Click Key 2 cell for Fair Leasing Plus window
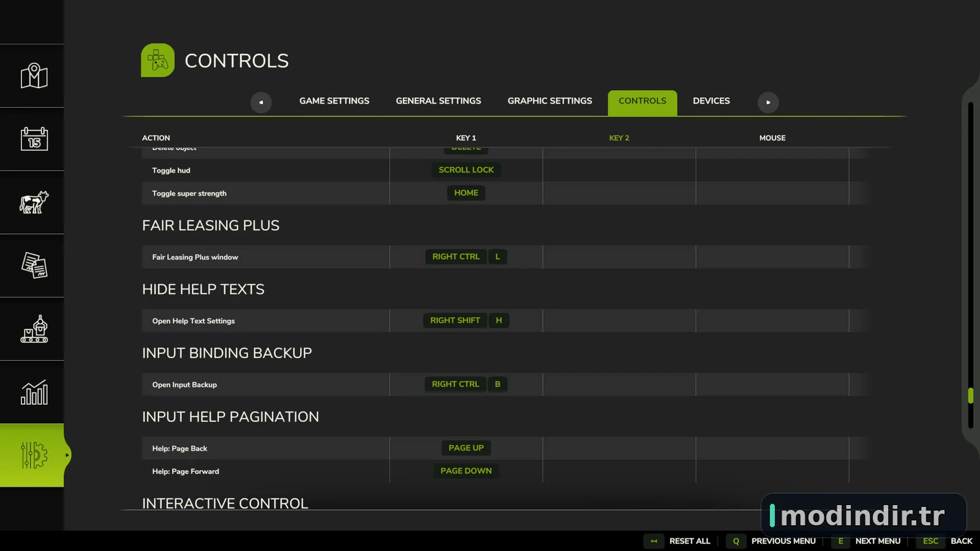Screen dimensions: 980x551 (619, 257)
